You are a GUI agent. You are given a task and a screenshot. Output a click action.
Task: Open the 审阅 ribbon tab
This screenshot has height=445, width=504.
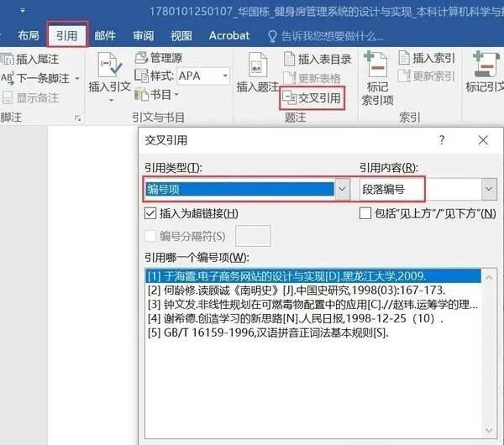[143, 36]
